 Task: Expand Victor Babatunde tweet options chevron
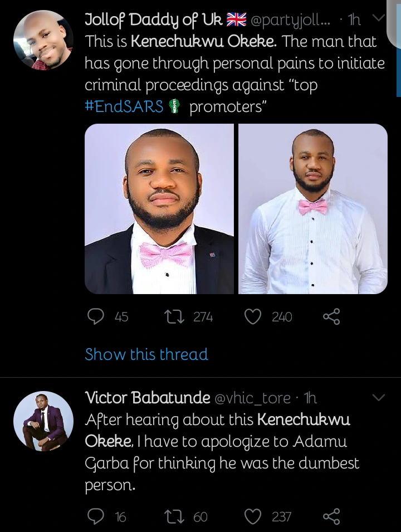pos(378,397)
